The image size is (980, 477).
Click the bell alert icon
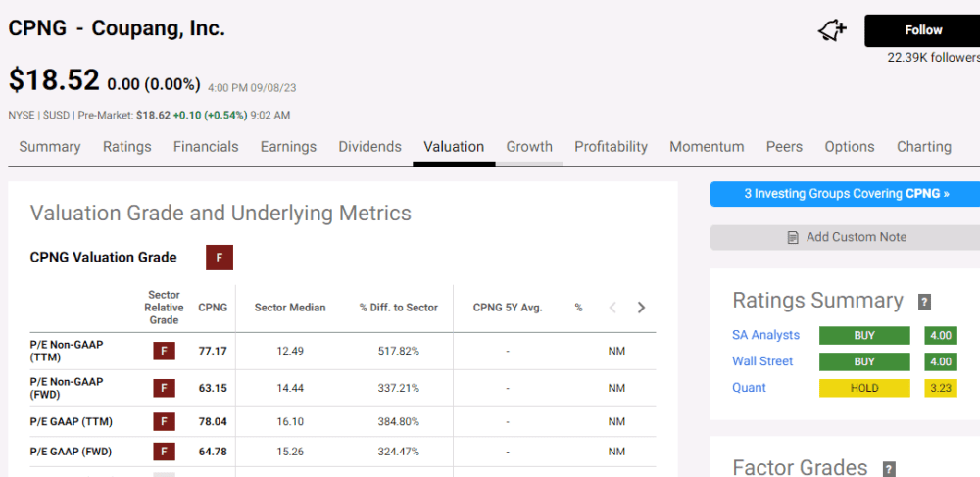[x=832, y=30]
